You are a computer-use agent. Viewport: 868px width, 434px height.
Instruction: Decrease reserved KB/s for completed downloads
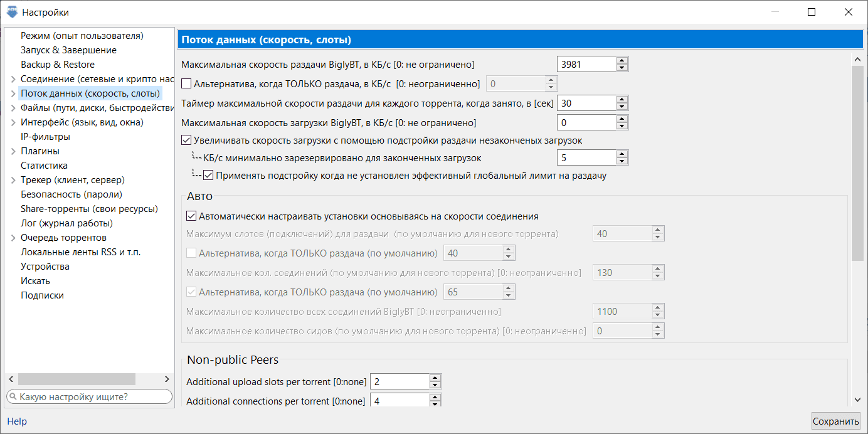pos(622,161)
